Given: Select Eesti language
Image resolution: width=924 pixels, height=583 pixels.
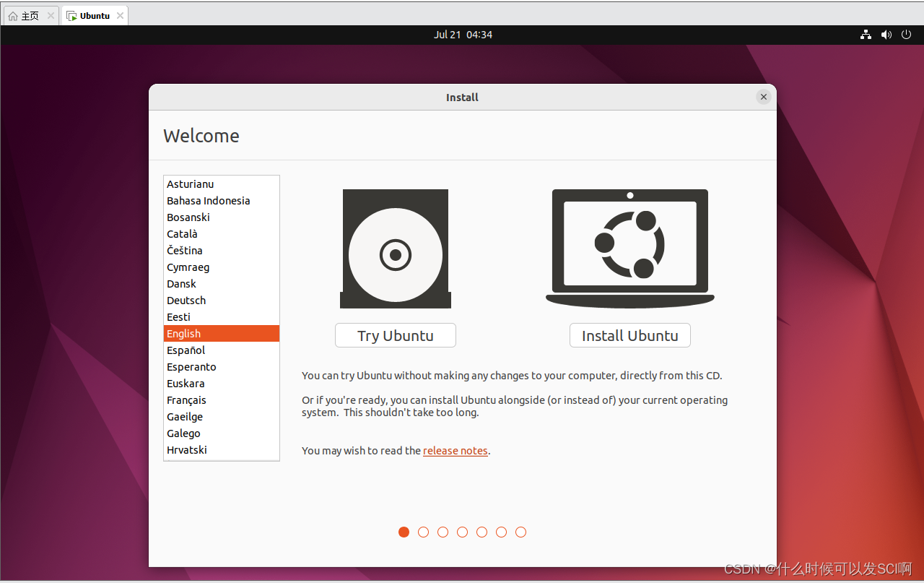Looking at the screenshot, I should tap(222, 317).
